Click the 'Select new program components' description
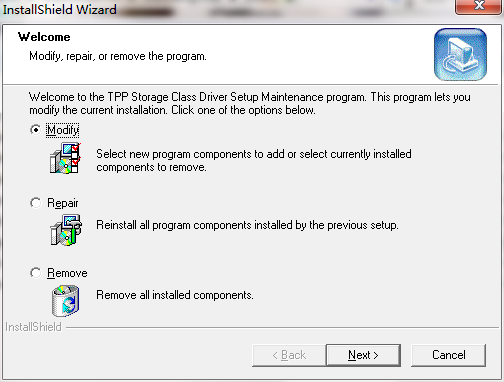The height and width of the screenshot is (382, 504). point(254,160)
